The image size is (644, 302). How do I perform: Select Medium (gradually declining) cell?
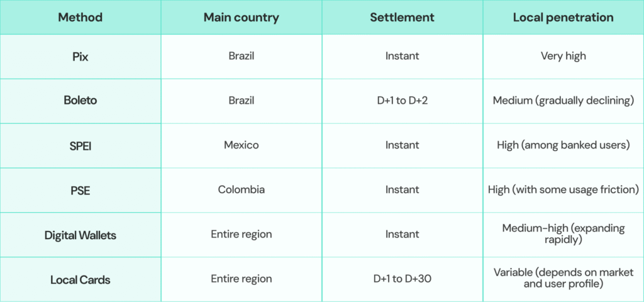coord(563,101)
